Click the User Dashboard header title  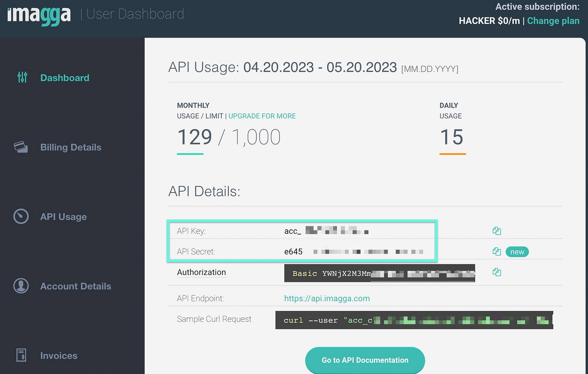135,14
